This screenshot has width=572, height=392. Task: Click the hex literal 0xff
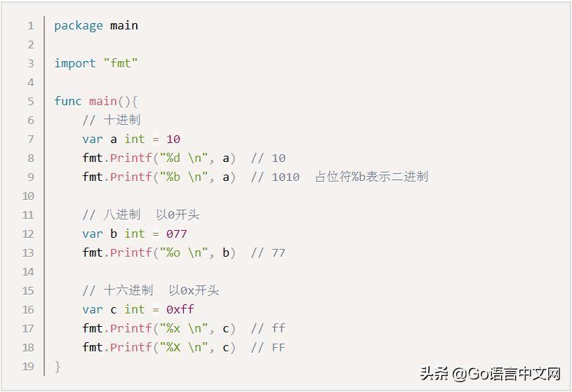pos(180,310)
